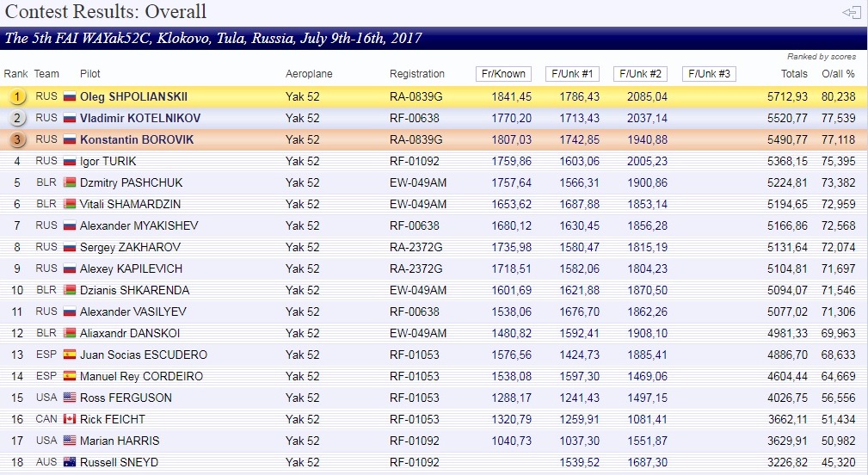Click the Marian HARRIS row
This screenshot has width=868, height=475.
point(434,441)
